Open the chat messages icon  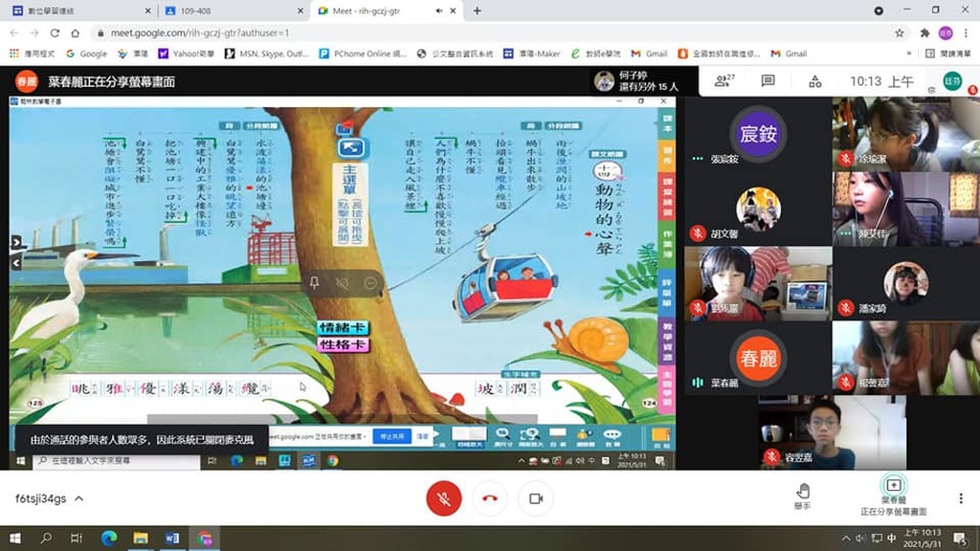(x=768, y=81)
